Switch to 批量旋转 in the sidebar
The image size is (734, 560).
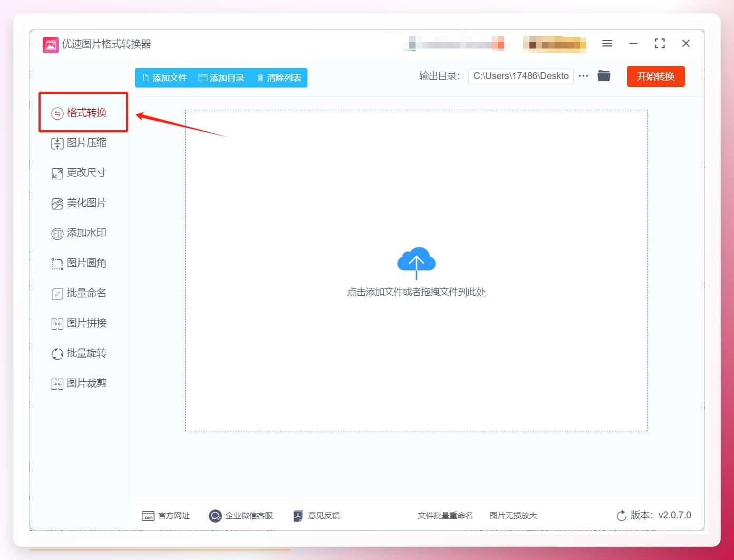tap(79, 353)
